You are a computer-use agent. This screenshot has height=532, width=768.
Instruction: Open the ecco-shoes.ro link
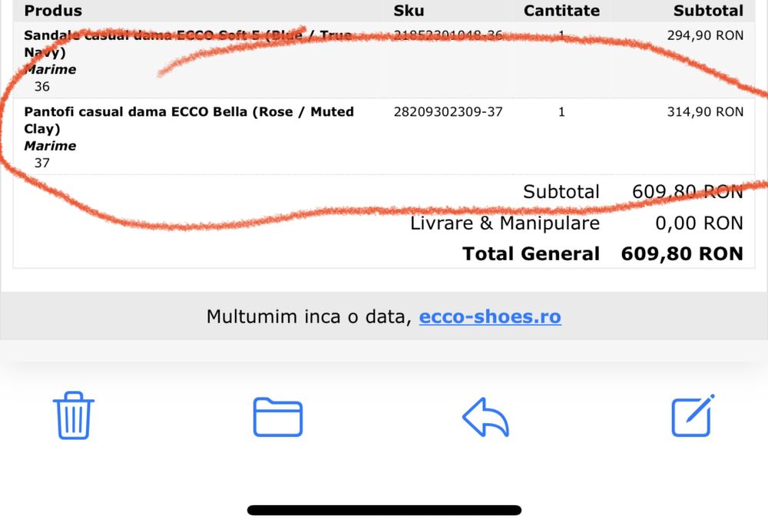pos(490,316)
